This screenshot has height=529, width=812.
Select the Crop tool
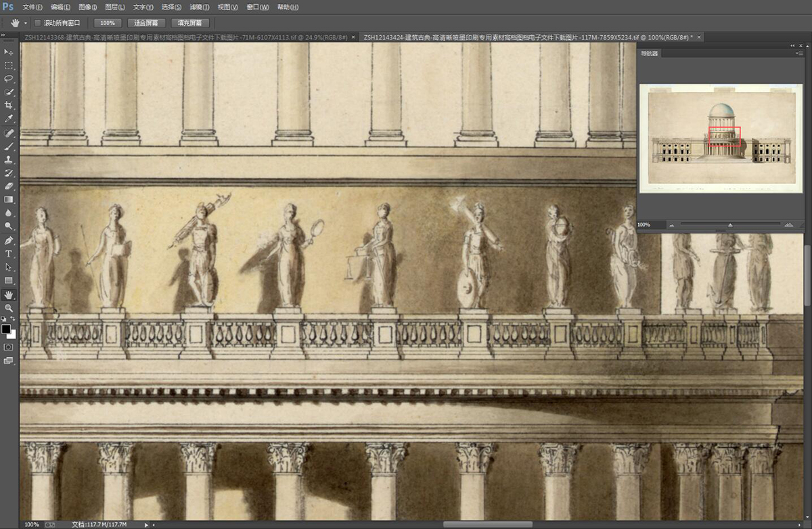(9, 106)
